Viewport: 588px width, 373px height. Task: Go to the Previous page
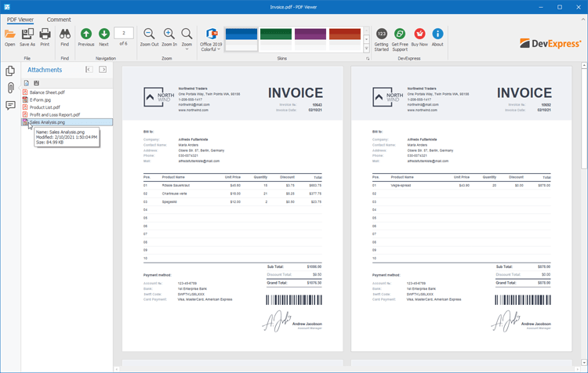[86, 36]
